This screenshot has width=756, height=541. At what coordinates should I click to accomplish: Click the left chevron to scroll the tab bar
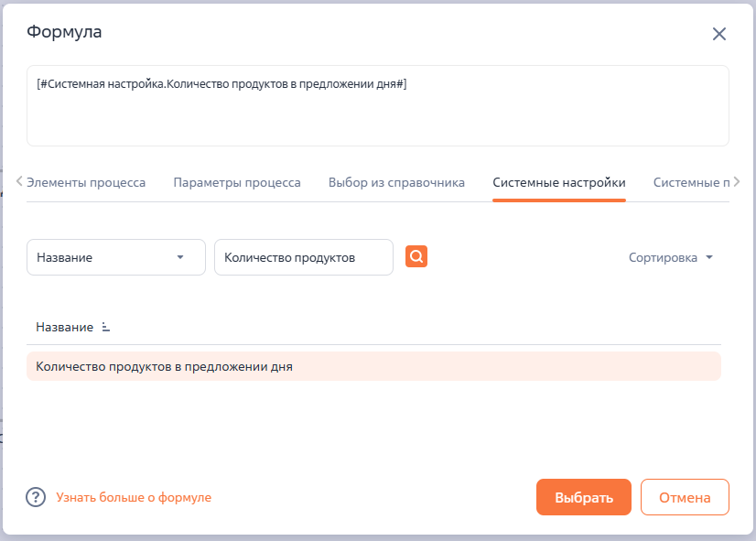17,182
